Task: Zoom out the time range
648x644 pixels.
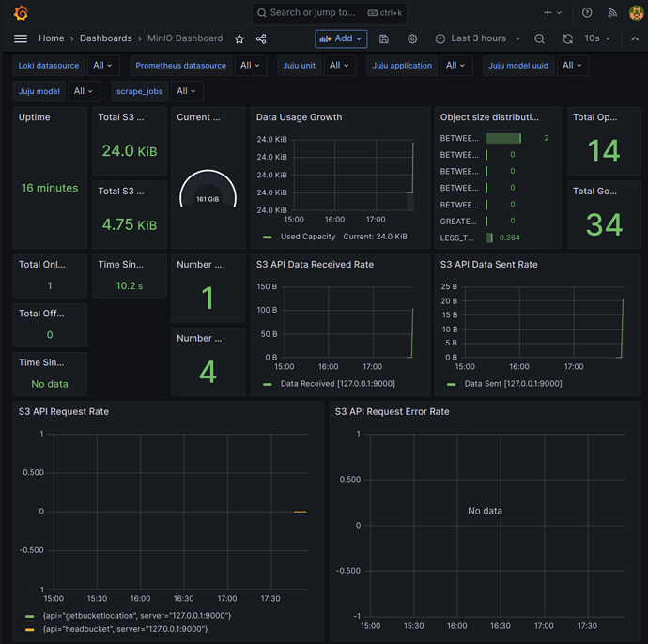Action: coord(539,38)
